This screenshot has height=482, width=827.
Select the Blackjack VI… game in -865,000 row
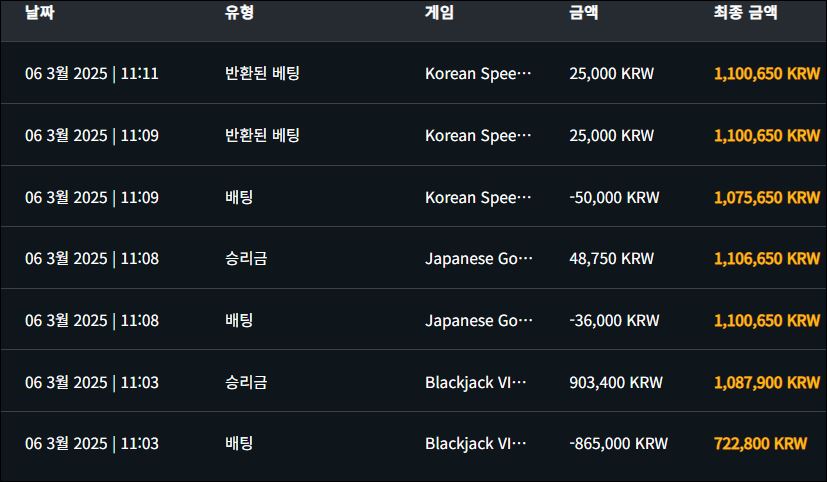pyautogui.click(x=475, y=443)
